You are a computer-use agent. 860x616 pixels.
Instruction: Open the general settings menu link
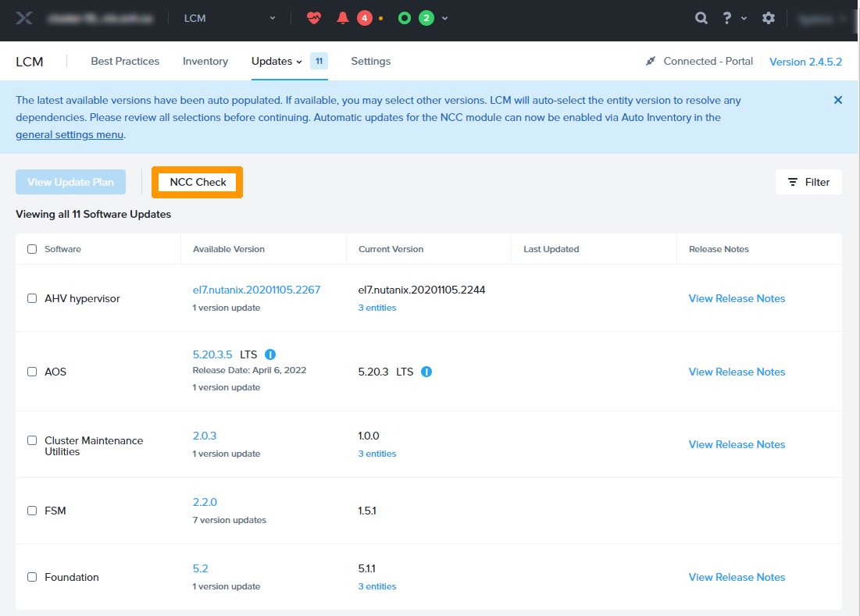[70, 134]
